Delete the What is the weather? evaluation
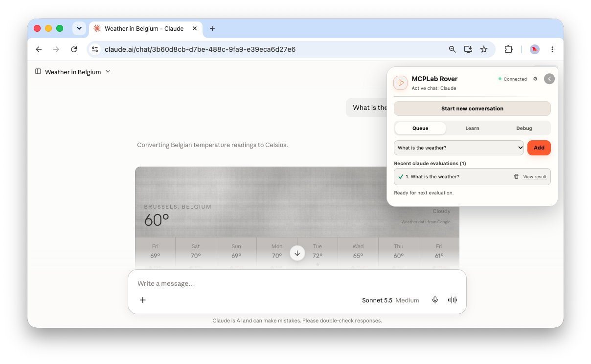Viewport: 591px width, 364px height. pos(516,176)
